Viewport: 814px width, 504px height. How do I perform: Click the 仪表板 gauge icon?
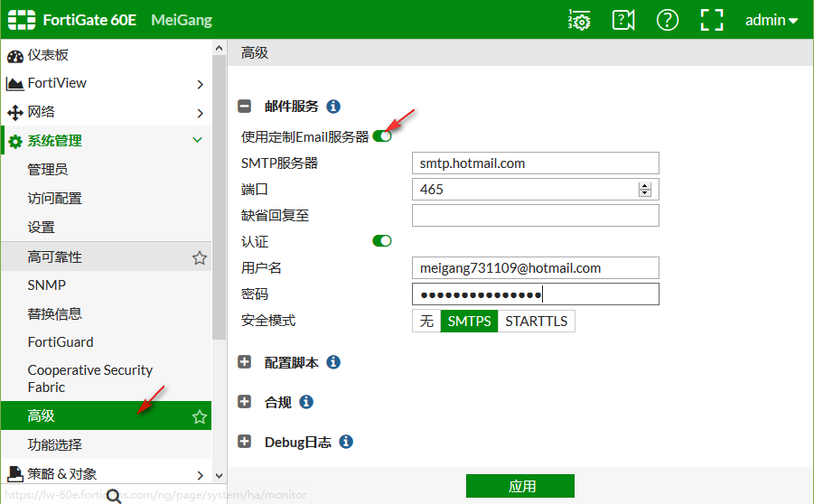click(x=15, y=55)
